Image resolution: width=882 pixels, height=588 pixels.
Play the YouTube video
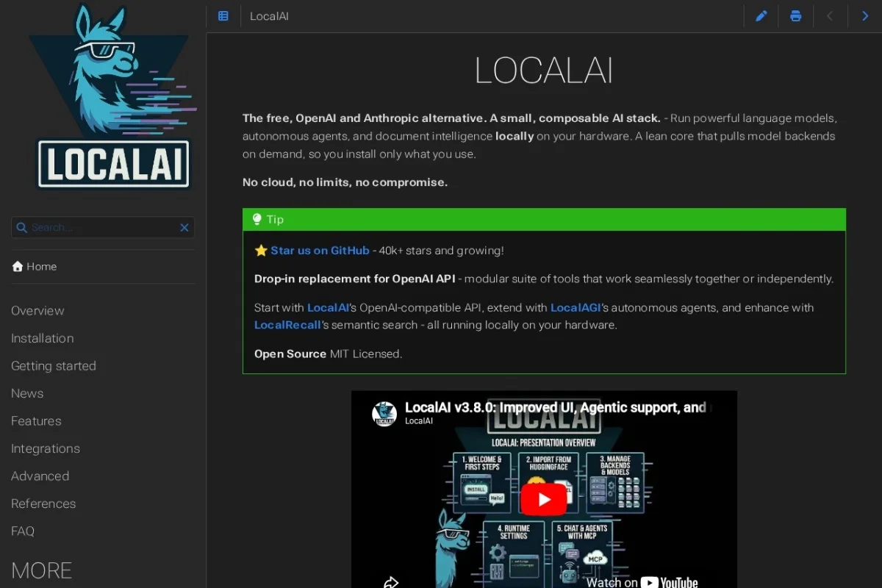544,500
